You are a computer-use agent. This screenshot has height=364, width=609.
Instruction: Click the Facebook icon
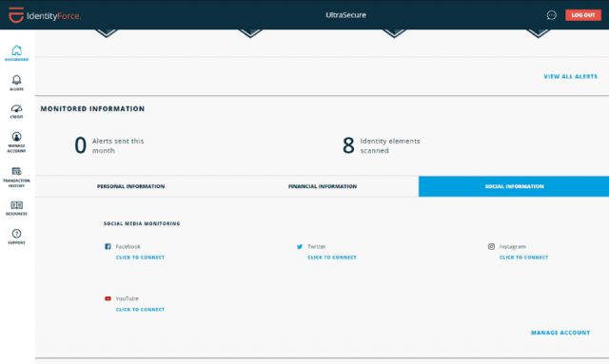[x=108, y=246]
